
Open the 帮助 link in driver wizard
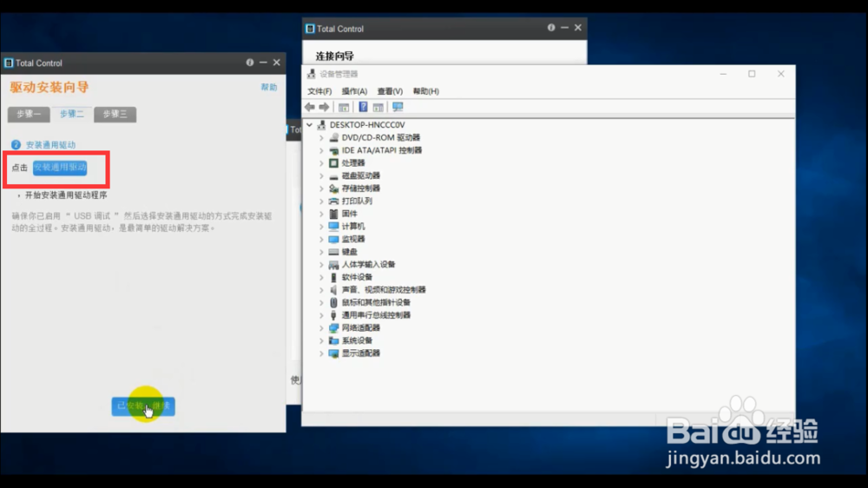point(269,87)
